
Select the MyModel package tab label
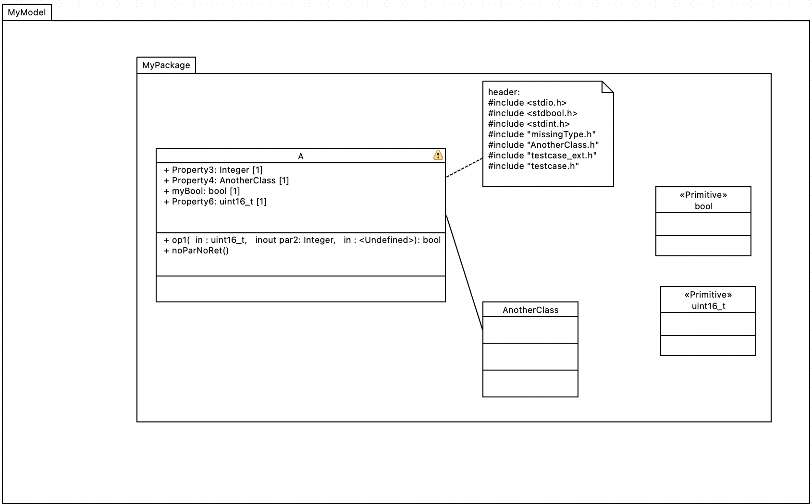[x=27, y=12]
